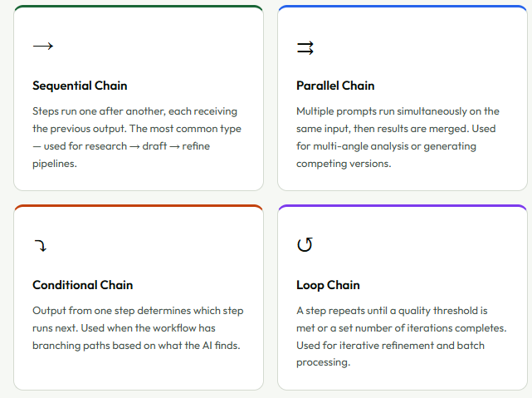
Task: Click the word 'pipelines' in Sequential card
Action: click(53, 164)
